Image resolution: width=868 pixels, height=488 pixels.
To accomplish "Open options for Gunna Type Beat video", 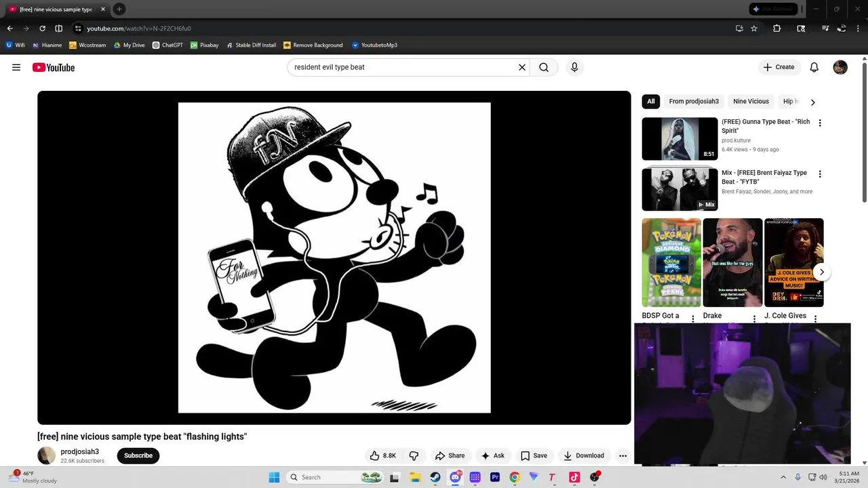I will point(820,123).
